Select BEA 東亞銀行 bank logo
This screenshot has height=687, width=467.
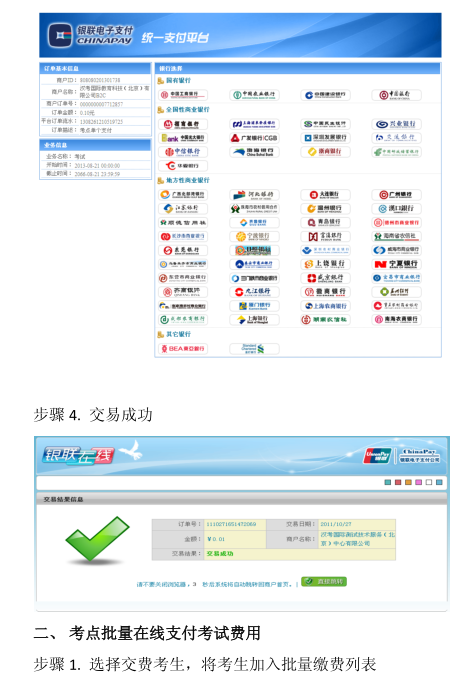(x=183, y=349)
